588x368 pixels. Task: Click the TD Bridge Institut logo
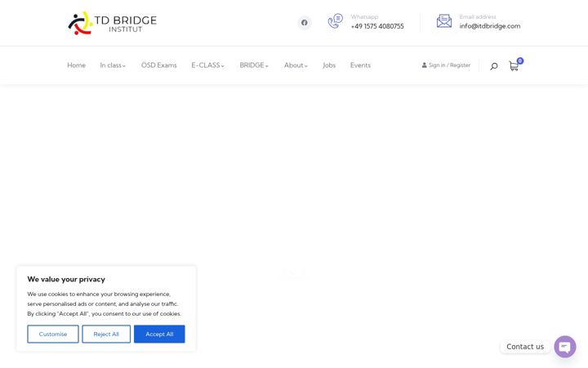[x=112, y=23]
